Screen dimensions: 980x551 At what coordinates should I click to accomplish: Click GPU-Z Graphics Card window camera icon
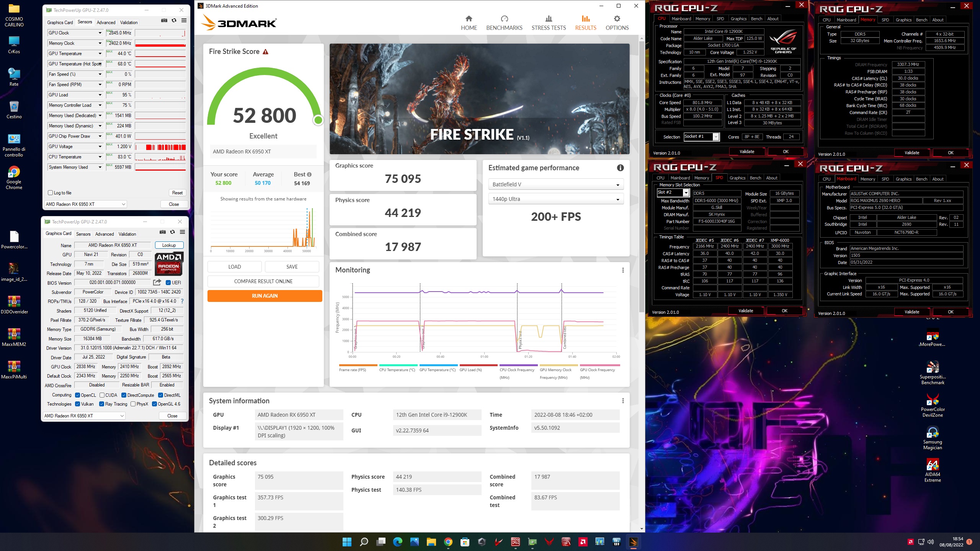coord(163,232)
